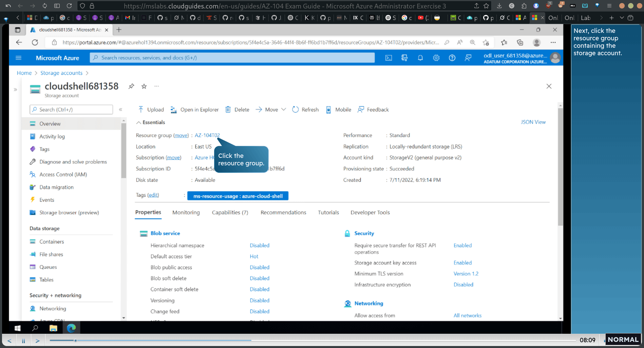Viewport: 644px width, 348px height.
Task: Expand the portal side pane chevron
Action: point(15,90)
